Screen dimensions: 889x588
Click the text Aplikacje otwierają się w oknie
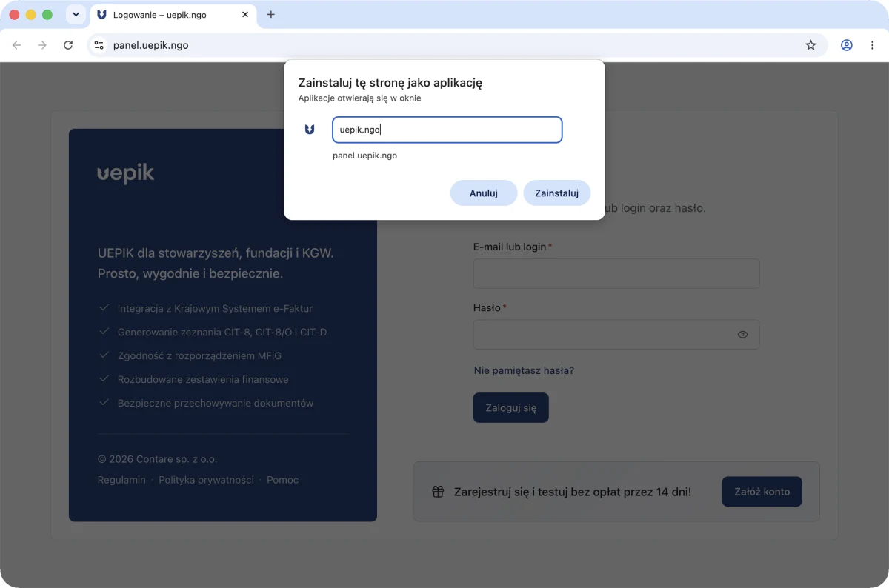[x=360, y=98]
